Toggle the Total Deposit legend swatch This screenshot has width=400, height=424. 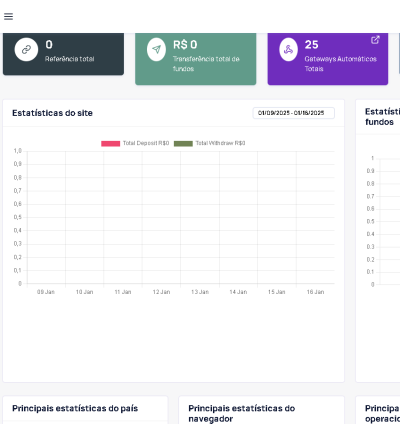110,143
